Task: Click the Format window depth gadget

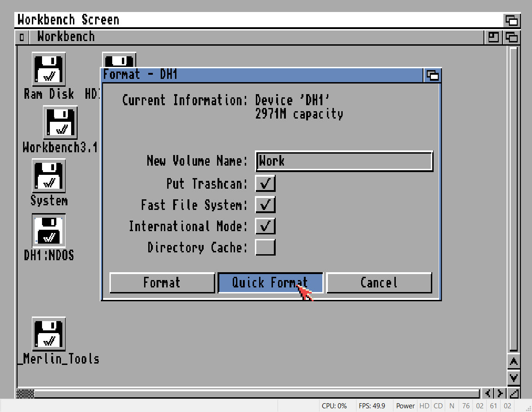Action: point(432,75)
